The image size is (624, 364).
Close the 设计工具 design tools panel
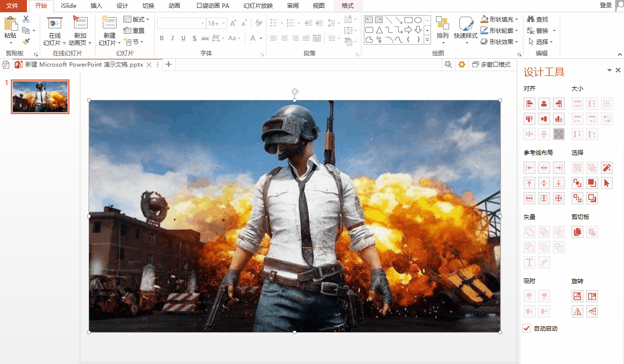(x=618, y=71)
